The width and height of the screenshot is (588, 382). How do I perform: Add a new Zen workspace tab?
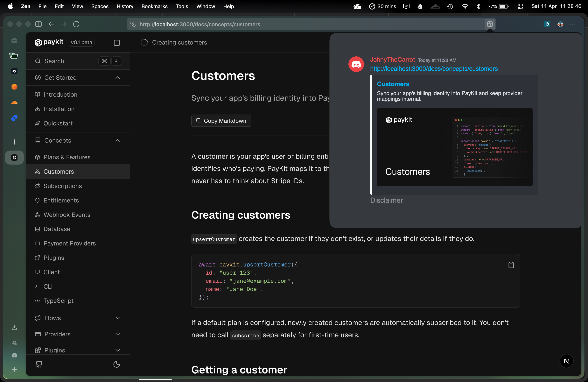[x=14, y=142]
